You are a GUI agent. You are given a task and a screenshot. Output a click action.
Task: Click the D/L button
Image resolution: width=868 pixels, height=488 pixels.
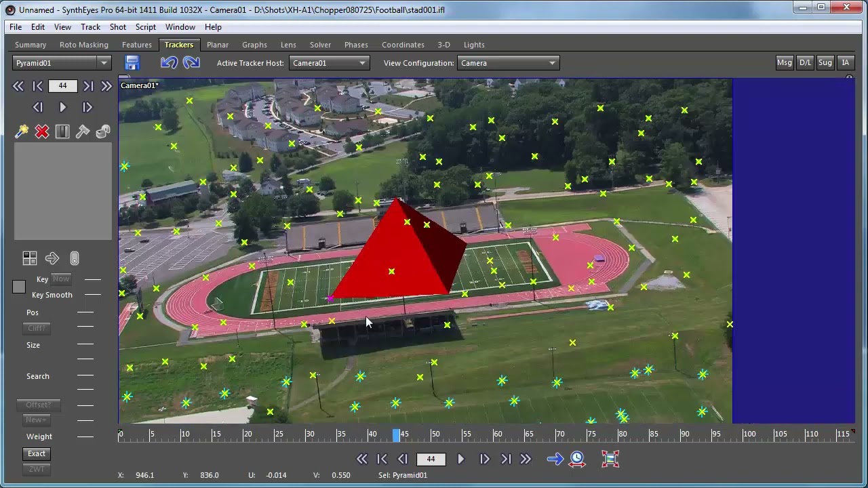click(x=805, y=63)
